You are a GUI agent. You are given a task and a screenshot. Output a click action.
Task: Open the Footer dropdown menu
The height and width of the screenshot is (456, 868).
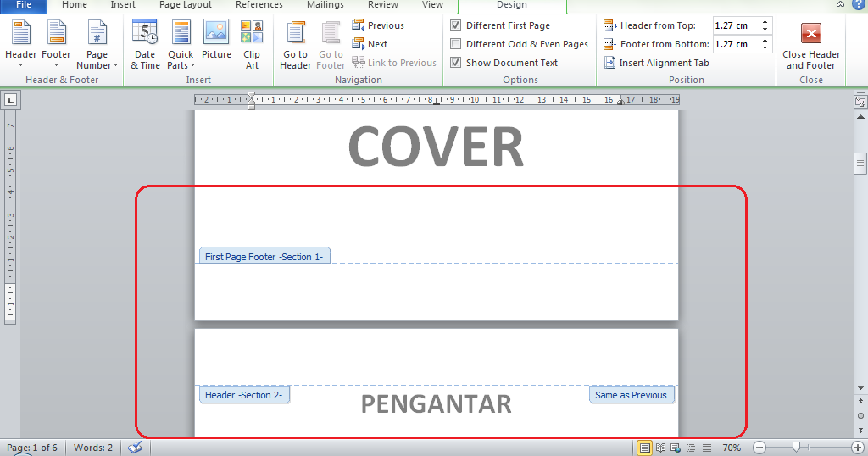[x=56, y=44]
